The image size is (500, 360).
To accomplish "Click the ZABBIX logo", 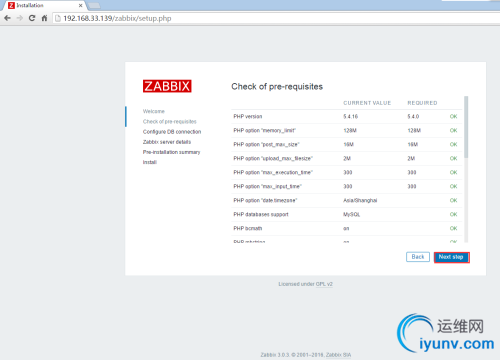I will pos(167,86).
